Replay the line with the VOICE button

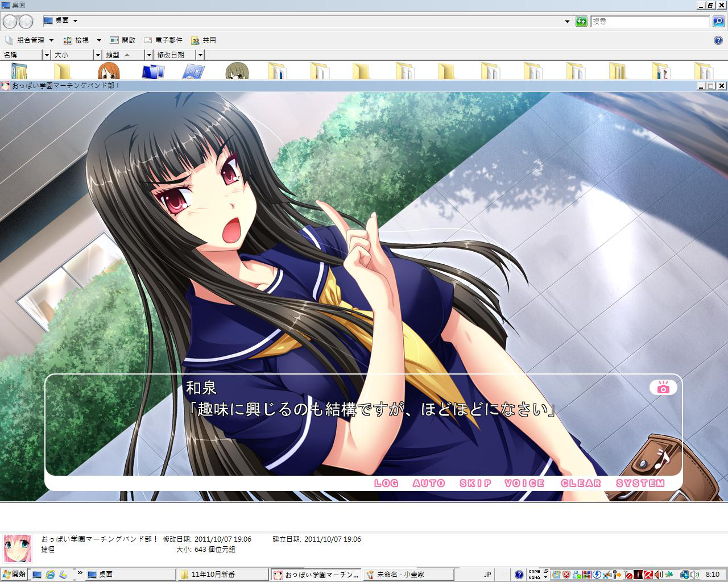point(524,483)
